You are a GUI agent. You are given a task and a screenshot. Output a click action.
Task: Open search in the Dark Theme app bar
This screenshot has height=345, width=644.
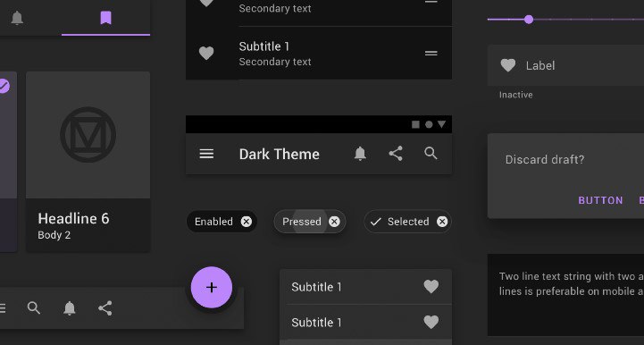(431, 154)
